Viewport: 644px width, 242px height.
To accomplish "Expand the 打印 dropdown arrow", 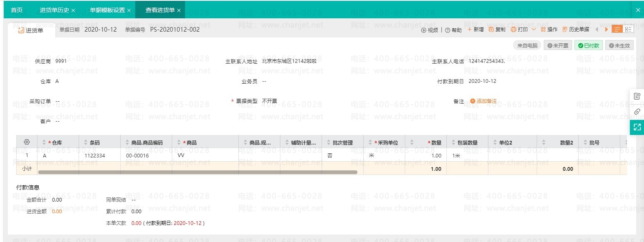I will click(x=533, y=30).
